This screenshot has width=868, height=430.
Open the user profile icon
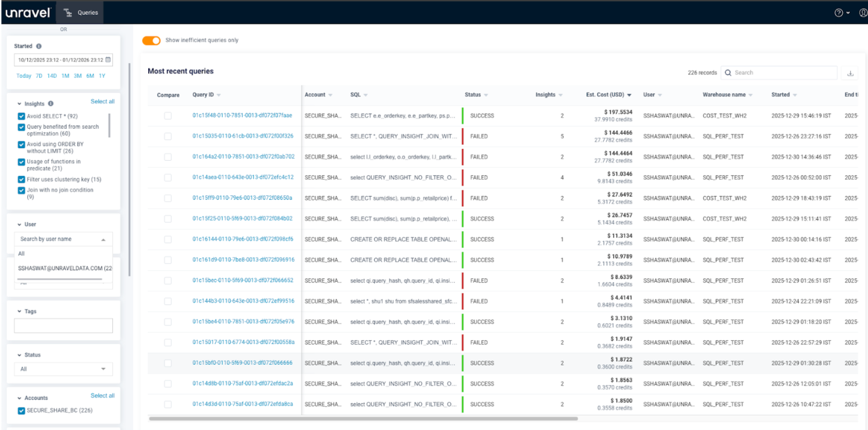coord(863,13)
